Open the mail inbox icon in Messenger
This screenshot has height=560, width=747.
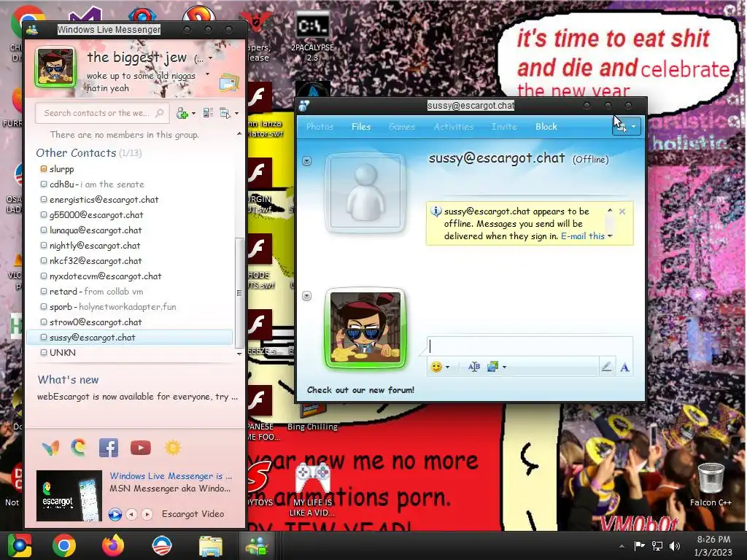pyautogui.click(x=228, y=83)
